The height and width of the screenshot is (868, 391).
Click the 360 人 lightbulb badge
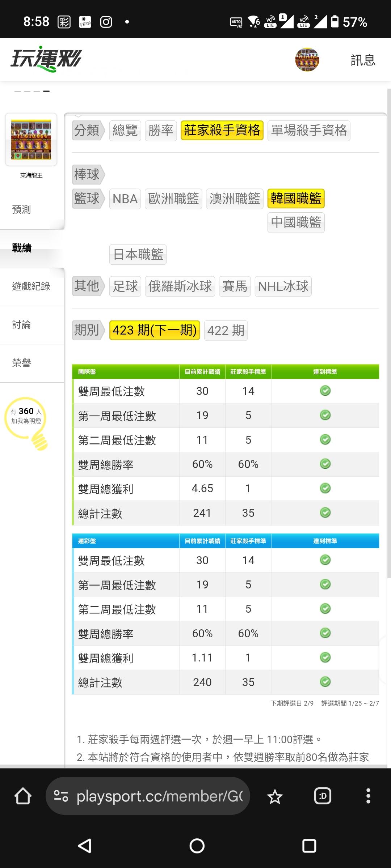coord(26,422)
